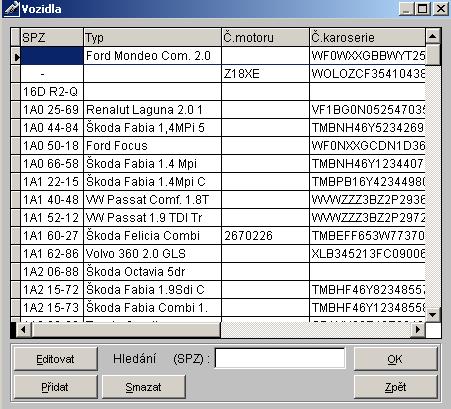Go back with the Zpět button
Screen dimensions: 451x409
[395, 387]
